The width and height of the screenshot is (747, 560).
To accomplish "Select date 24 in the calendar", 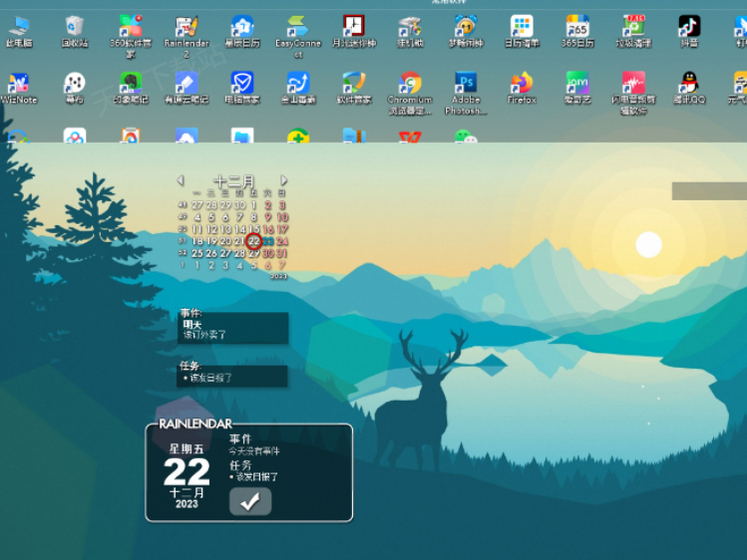I will (x=282, y=241).
